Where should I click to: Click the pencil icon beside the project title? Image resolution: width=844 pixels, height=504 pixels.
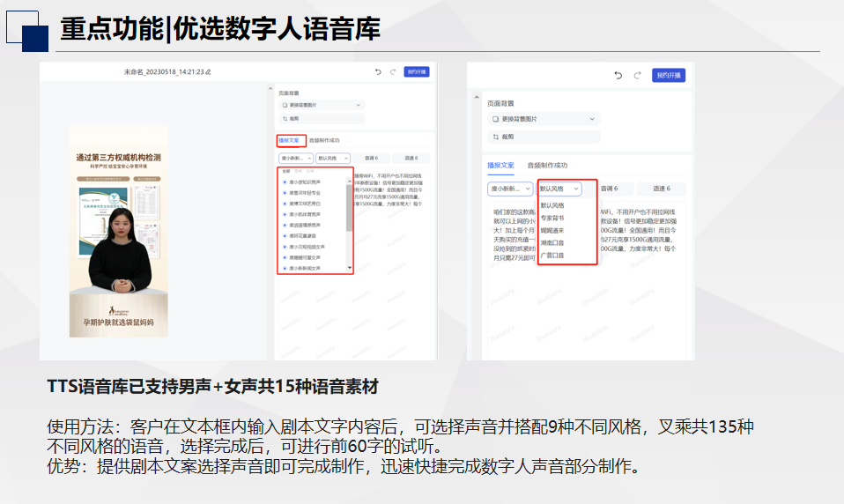pos(208,71)
